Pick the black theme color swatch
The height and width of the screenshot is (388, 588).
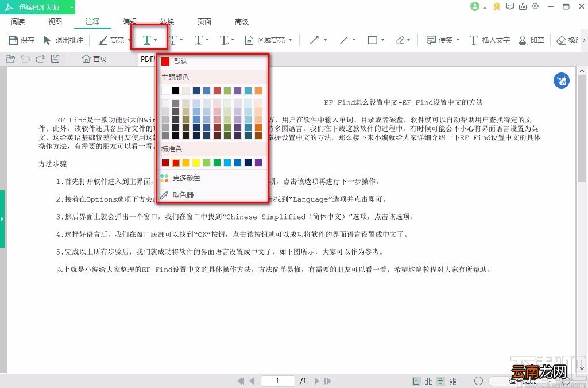coord(176,90)
